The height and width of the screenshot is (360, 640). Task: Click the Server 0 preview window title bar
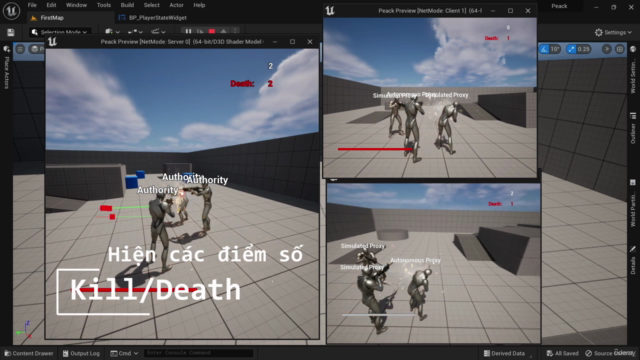(182, 42)
